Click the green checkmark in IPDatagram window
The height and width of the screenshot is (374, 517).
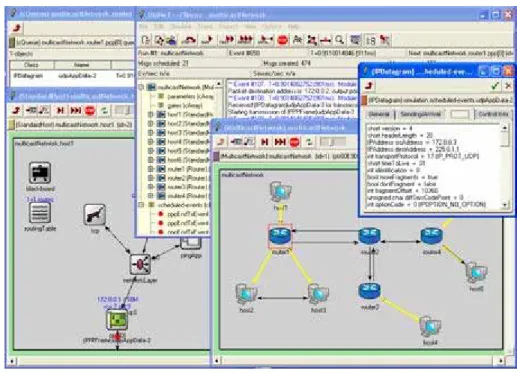(495, 86)
